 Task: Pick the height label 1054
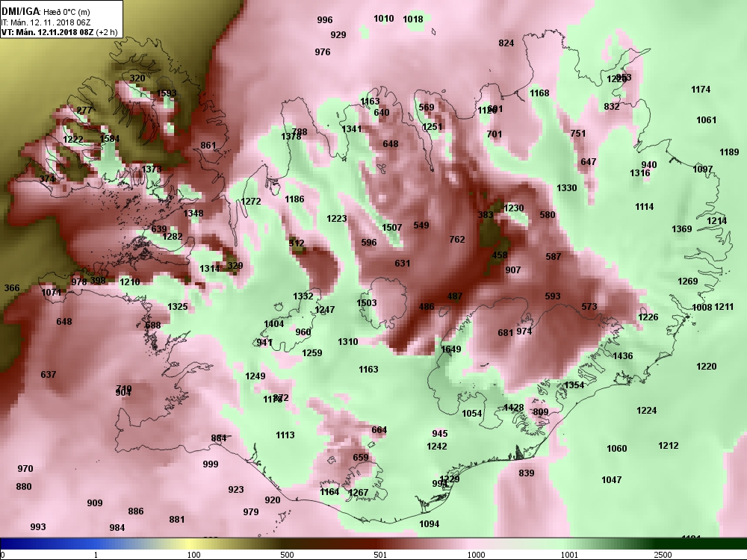coord(471,414)
